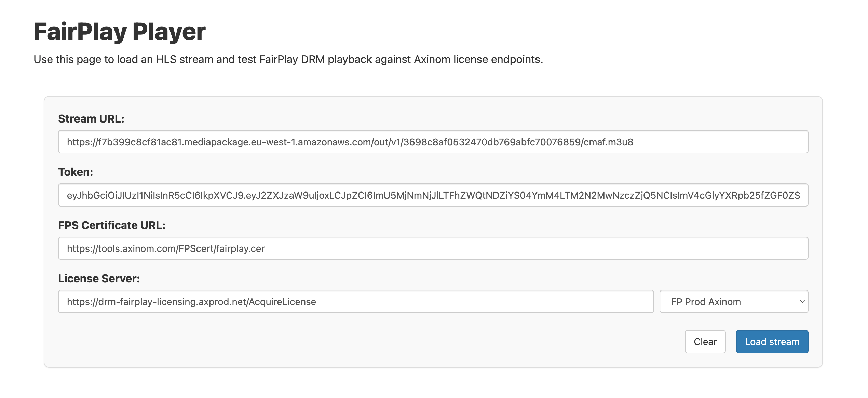Click the License Server label
Image resolution: width=868 pixels, height=398 pixels.
99,278
